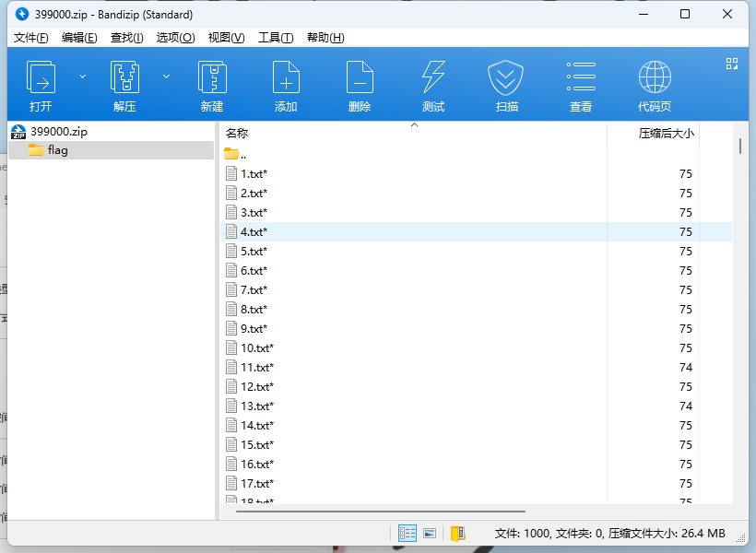Viewport: 756px width, 553px height.
Task: Select file 1.txt* in the list
Action: click(x=476, y=173)
